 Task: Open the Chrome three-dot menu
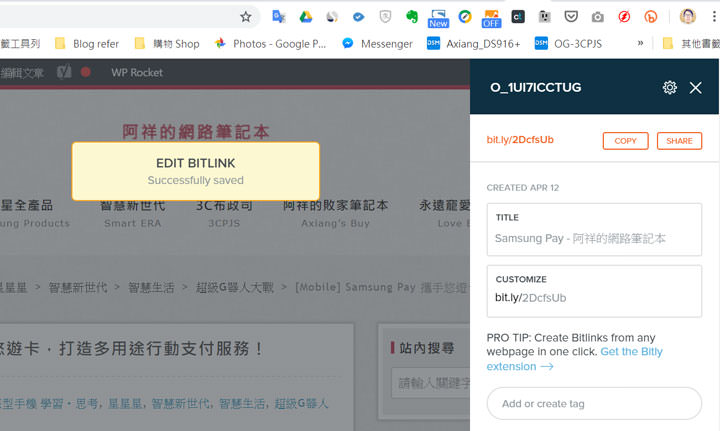click(x=714, y=17)
